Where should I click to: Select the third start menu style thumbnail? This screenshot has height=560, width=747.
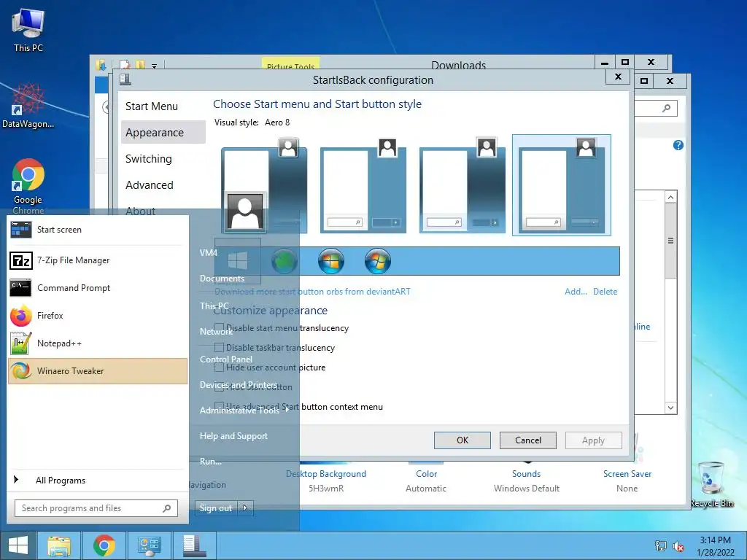click(462, 185)
